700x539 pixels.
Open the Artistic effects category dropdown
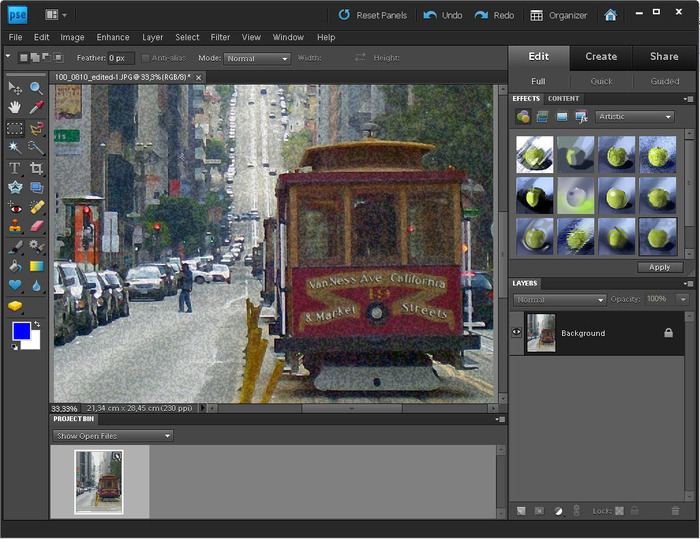635,117
